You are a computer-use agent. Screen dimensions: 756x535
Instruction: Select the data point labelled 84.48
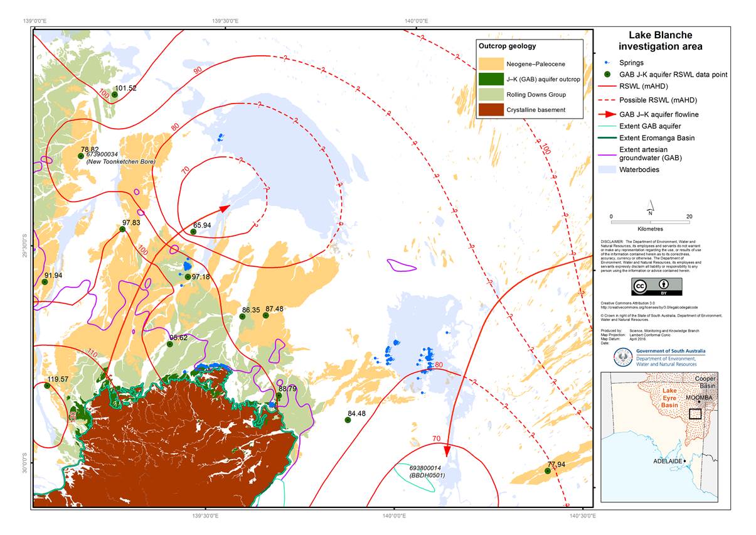tap(348, 420)
